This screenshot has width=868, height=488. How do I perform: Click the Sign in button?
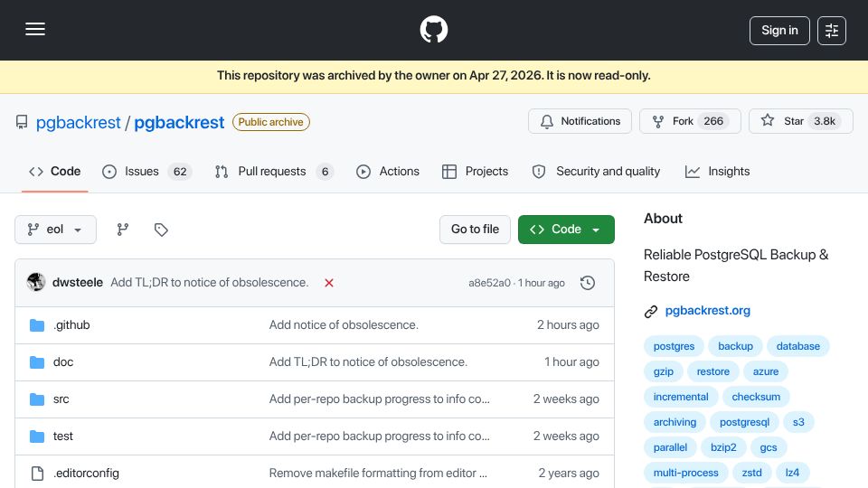pyautogui.click(x=779, y=31)
